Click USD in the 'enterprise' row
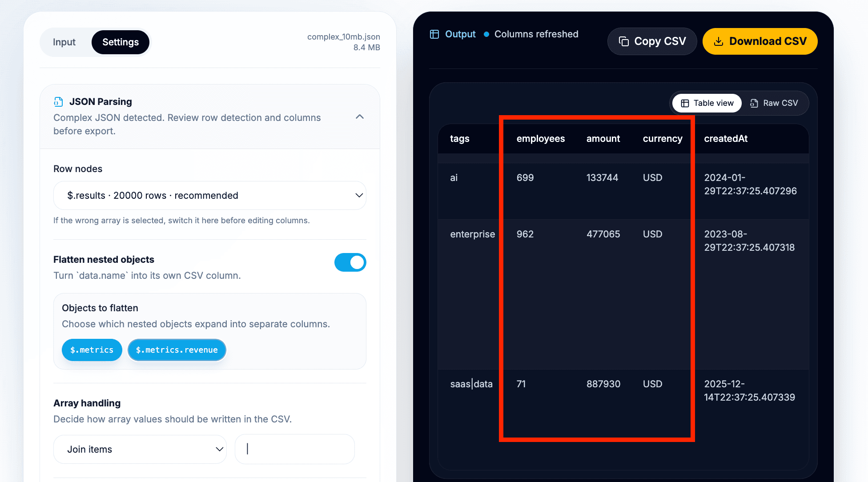The image size is (868, 482). 653,234
